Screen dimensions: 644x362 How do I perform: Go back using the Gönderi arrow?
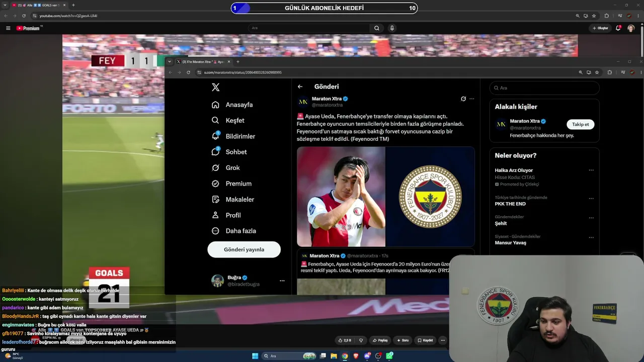pos(300,86)
